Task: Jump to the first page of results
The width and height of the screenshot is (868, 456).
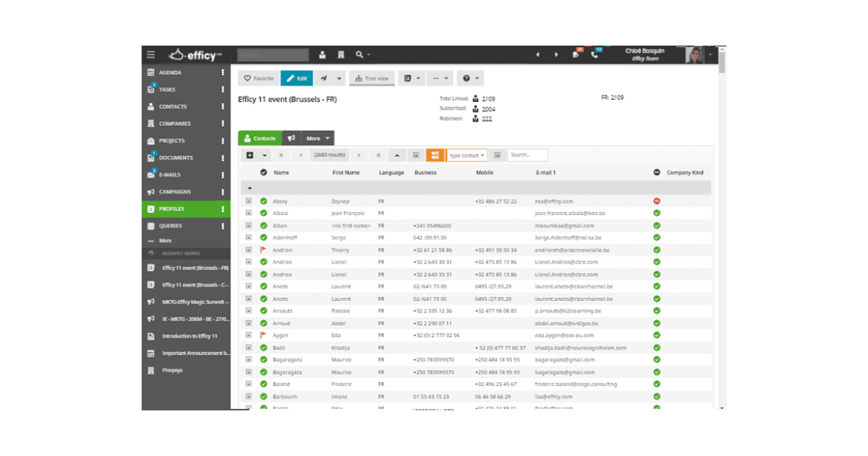Action: click(281, 155)
